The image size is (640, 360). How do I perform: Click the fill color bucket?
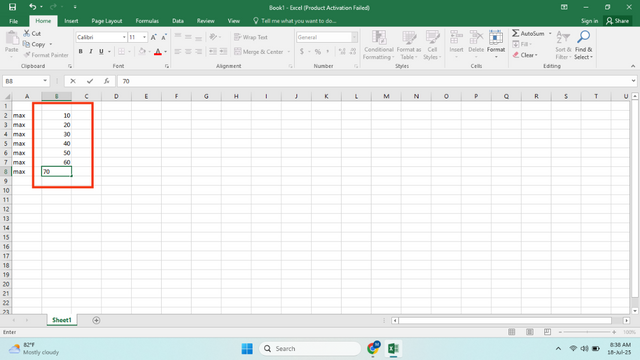[x=142, y=51]
